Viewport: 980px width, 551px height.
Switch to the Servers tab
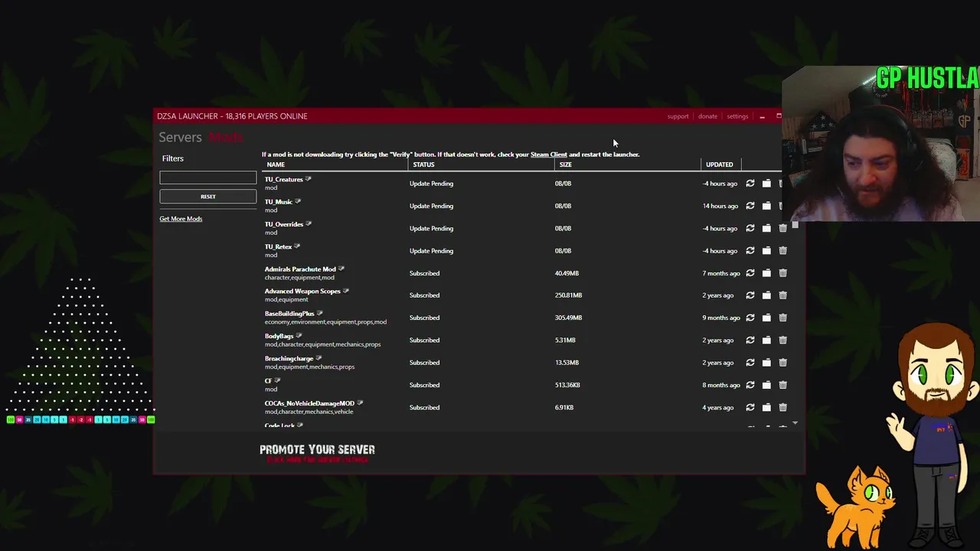tap(180, 137)
